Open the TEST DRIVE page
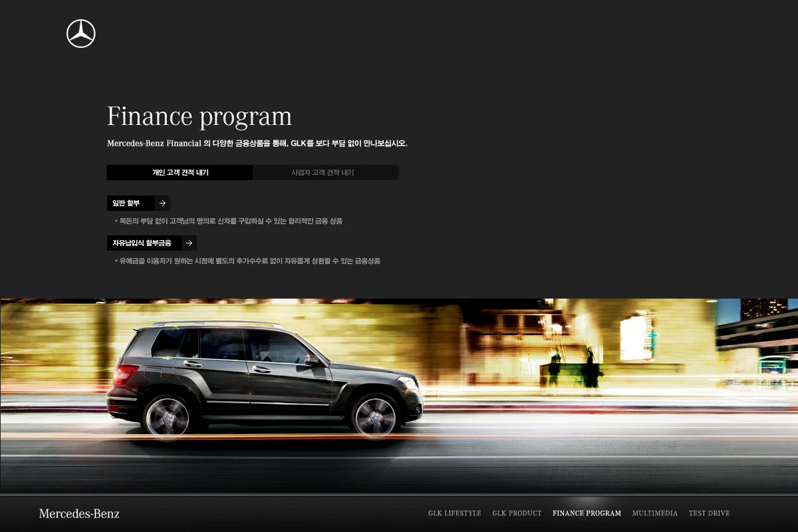Viewport: 798px width, 532px height. click(709, 513)
